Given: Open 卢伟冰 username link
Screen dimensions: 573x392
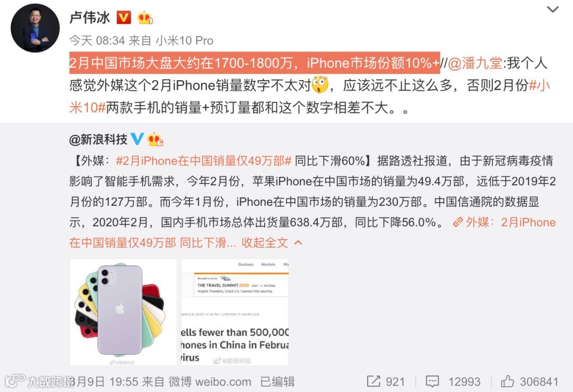Looking at the screenshot, I should (x=90, y=17).
